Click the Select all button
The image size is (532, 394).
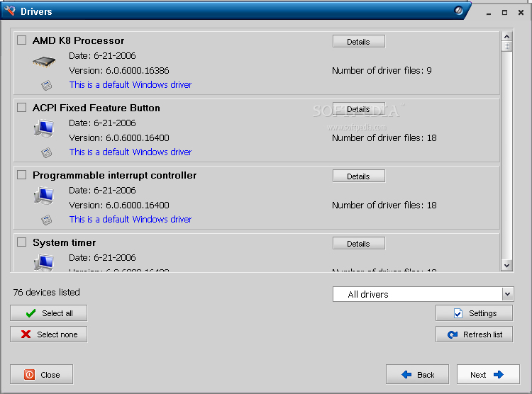(x=48, y=313)
